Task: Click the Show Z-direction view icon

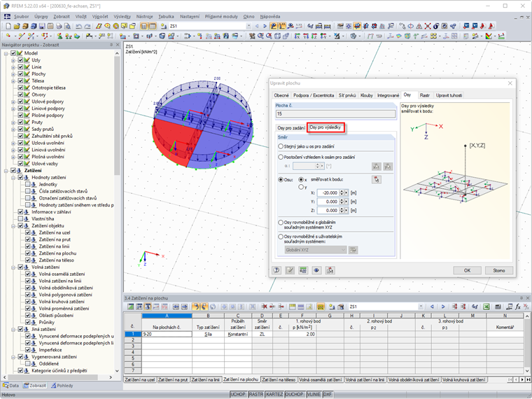Action: pyautogui.click(x=314, y=36)
